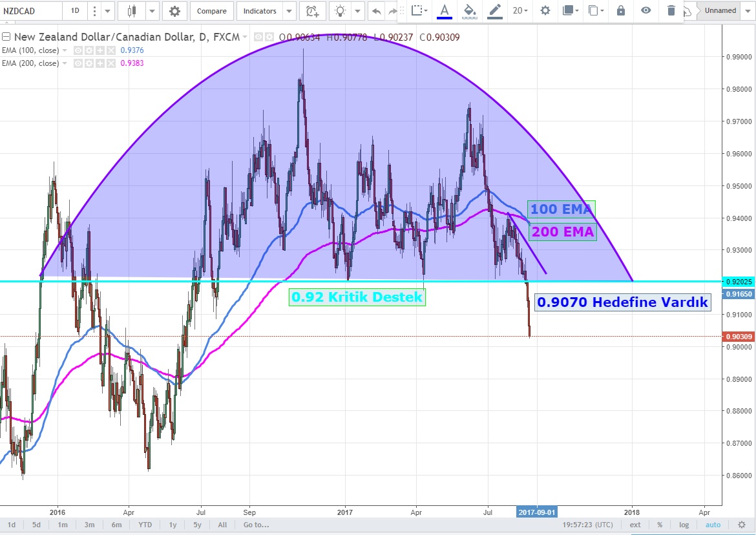The height and width of the screenshot is (535, 756).
Task: Click the lightbulb ideas icon
Action: (340, 11)
